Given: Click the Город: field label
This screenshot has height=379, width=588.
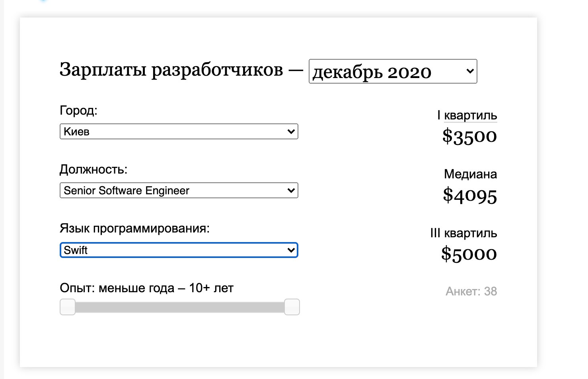Looking at the screenshot, I should coord(78,110).
